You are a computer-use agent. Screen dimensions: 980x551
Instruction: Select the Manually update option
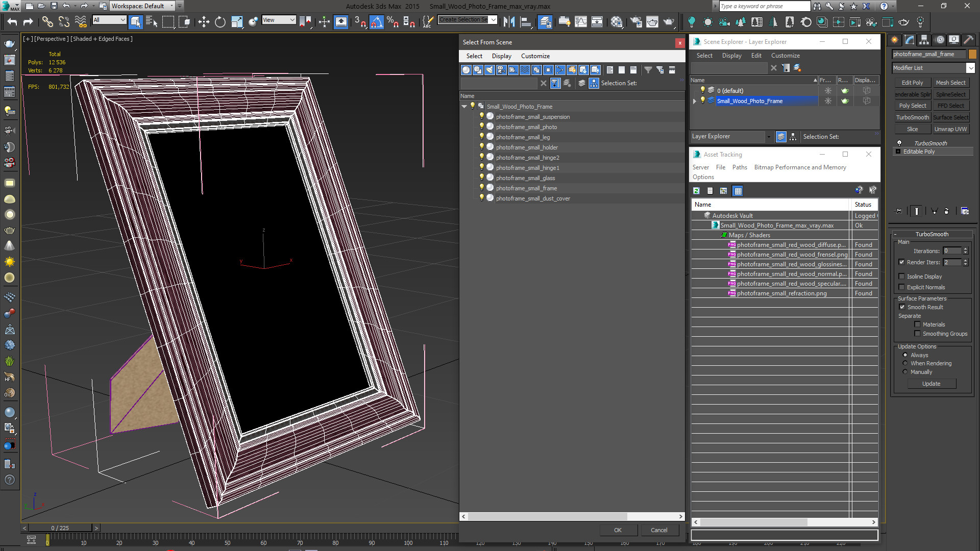(905, 372)
